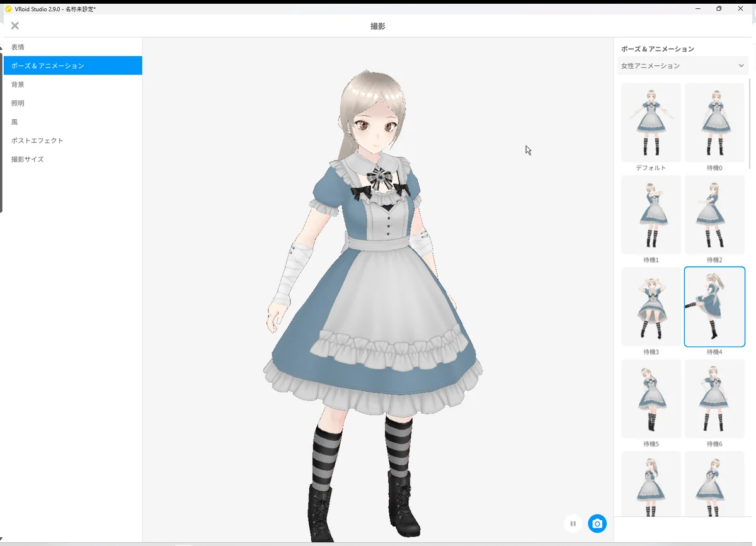Screen dimensions: 756x546
Task: Select the highlighted 待機4 animation thumbnail
Action: (x=714, y=307)
